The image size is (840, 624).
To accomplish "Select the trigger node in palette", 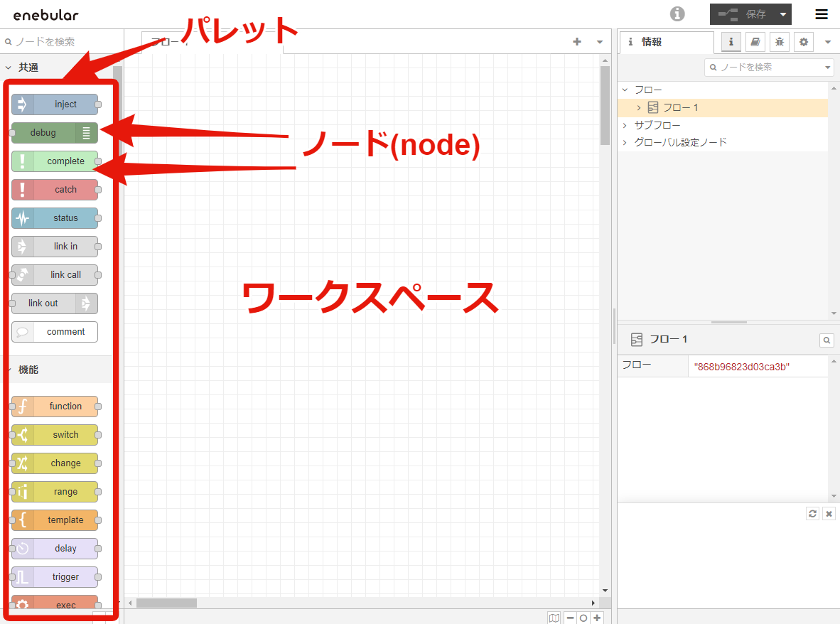I will tap(55, 577).
